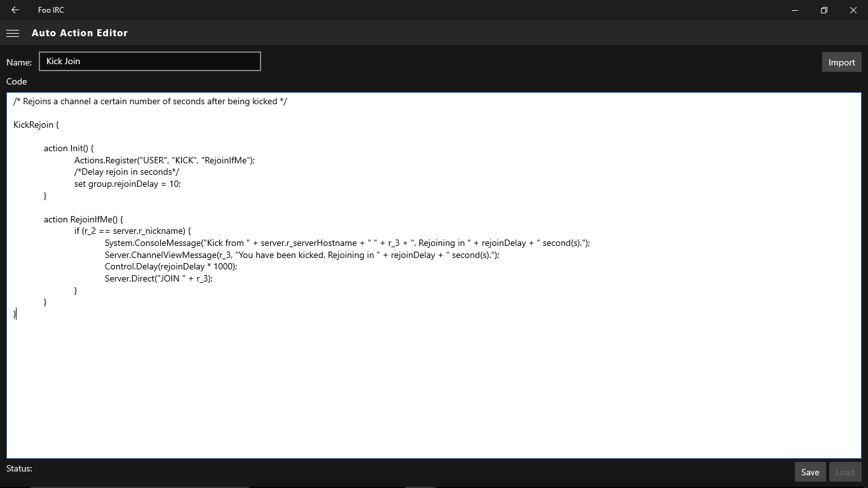Navigate back using the back arrow

[14, 10]
